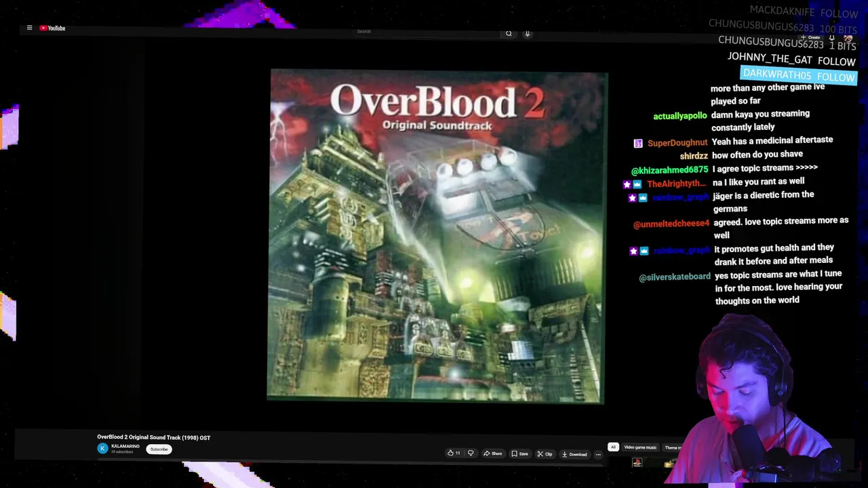
Task: Open the more actions ellipsis menu
Action: (x=598, y=454)
